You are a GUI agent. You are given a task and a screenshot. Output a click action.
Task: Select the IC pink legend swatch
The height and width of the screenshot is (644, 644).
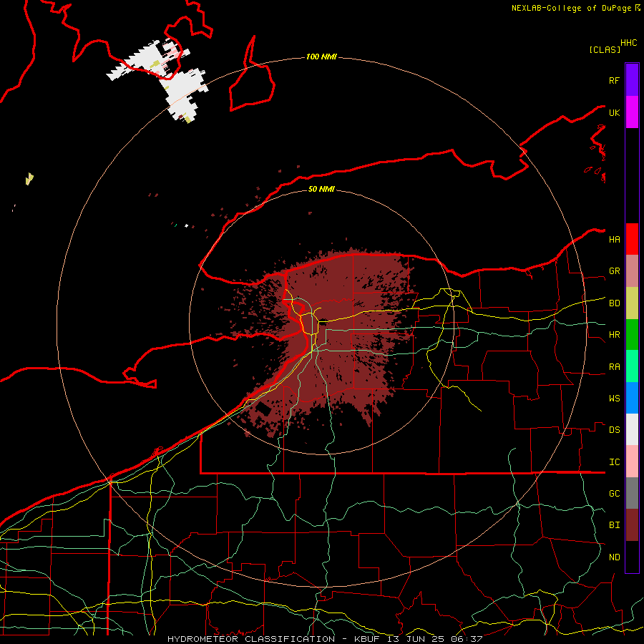tap(632, 462)
